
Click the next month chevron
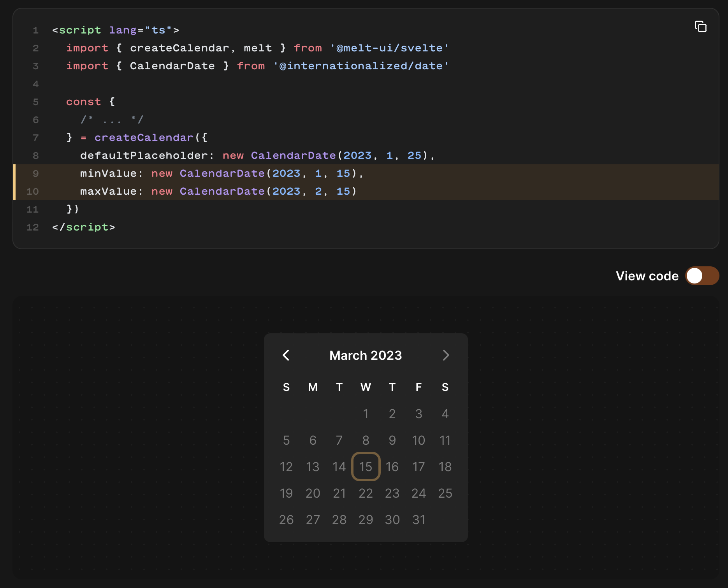point(446,355)
